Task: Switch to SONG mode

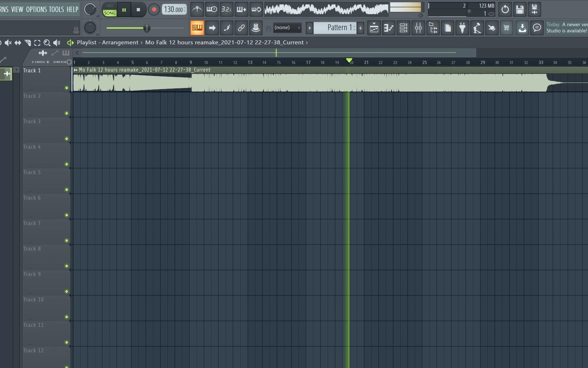Action: coord(110,13)
